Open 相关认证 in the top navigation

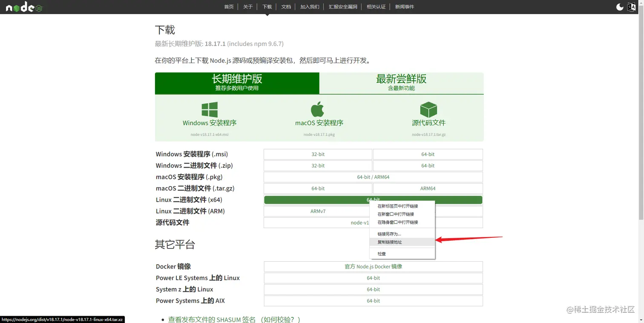click(x=376, y=7)
